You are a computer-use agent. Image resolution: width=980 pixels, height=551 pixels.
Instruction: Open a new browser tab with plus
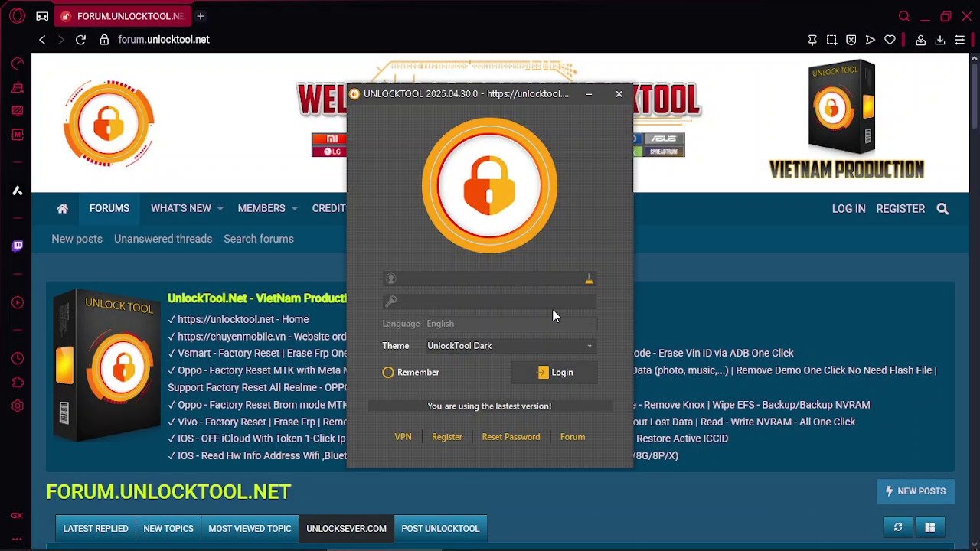(200, 16)
